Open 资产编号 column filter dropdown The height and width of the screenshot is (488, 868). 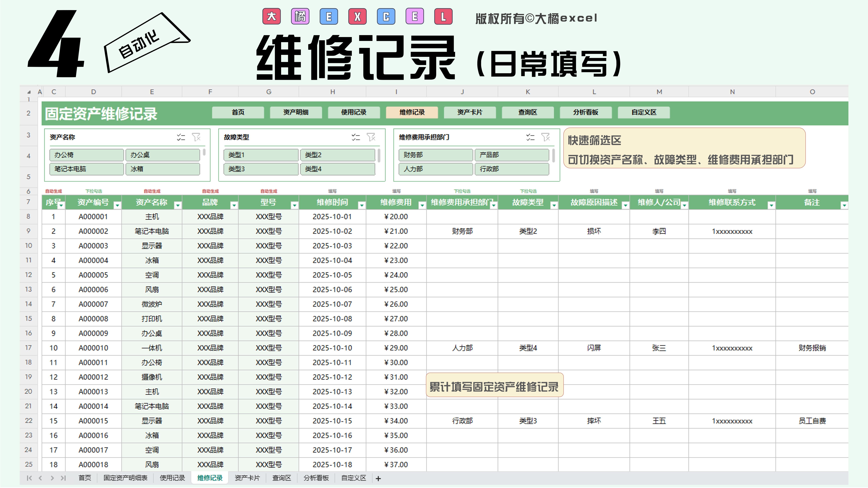117,205
